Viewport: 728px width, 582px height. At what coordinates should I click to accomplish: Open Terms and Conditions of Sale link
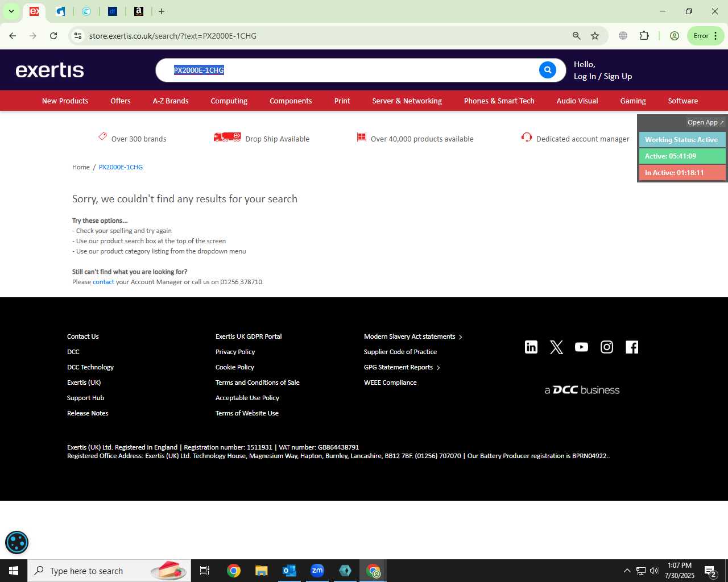pos(258,383)
